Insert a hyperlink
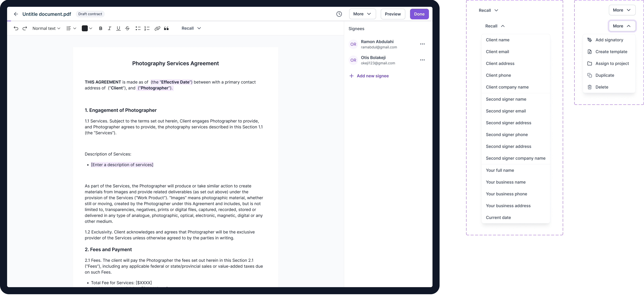 pyautogui.click(x=157, y=28)
